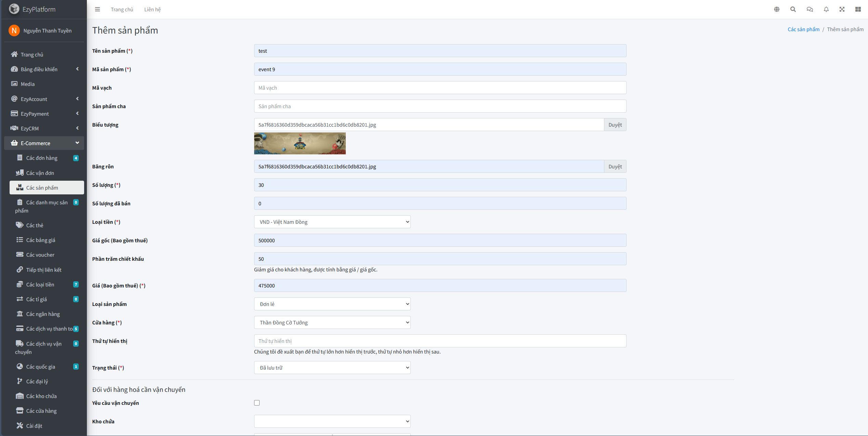Click into the Mã vạch input field

click(x=440, y=88)
